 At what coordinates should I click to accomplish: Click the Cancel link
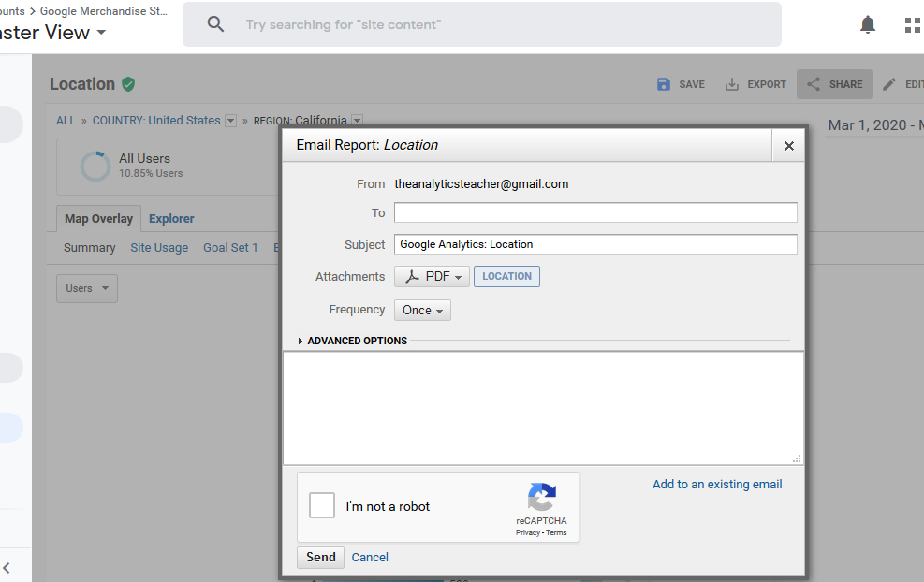pos(370,558)
